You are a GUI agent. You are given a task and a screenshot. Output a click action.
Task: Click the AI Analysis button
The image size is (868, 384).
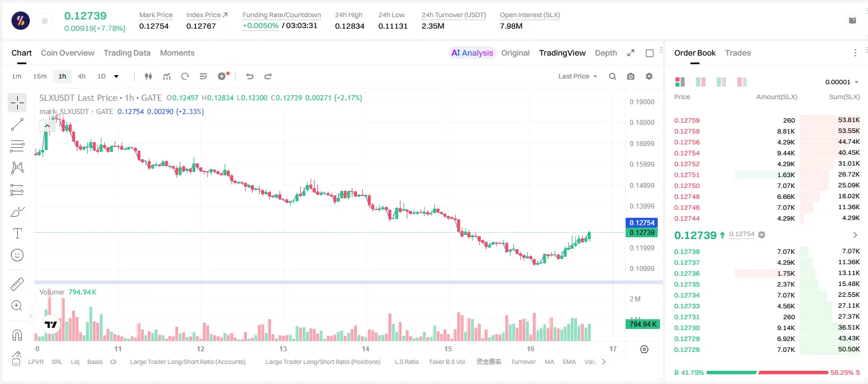472,53
